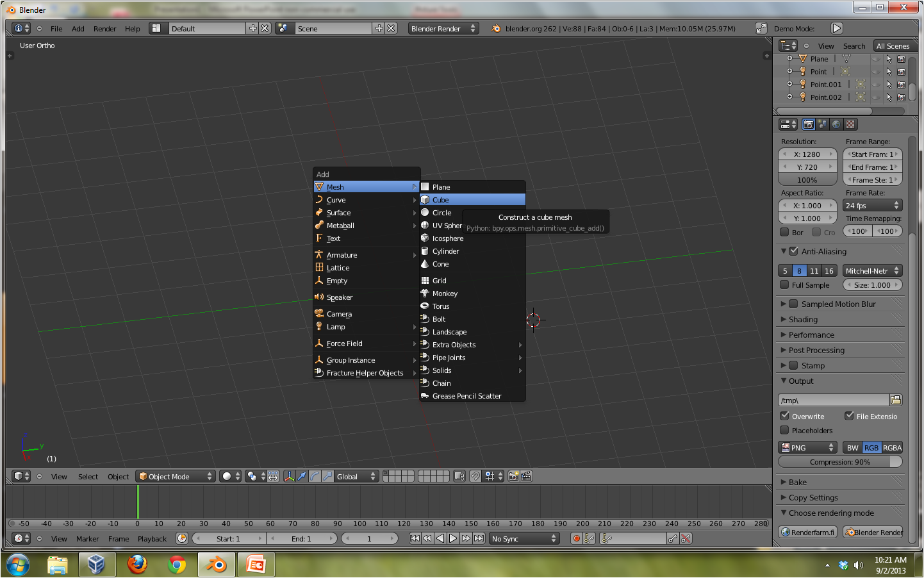Expand the Plane object in outliner
This screenshot has width=924, height=578.
coord(789,58)
